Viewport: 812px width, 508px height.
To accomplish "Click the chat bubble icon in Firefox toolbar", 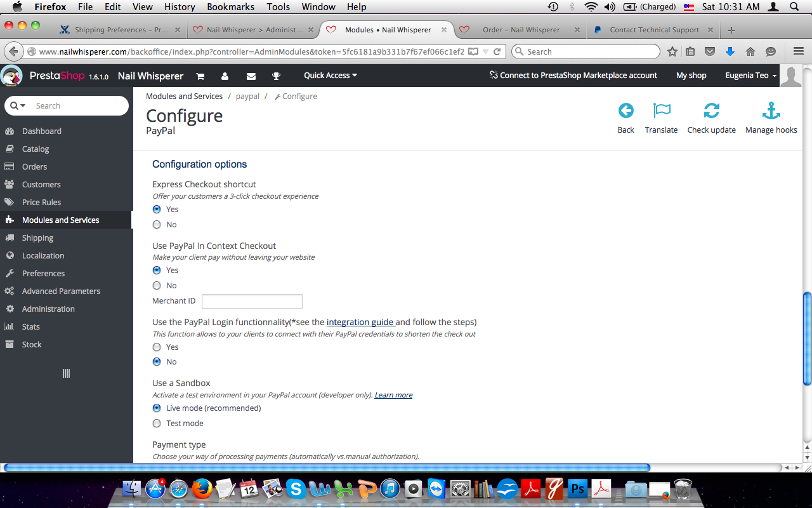I will (x=771, y=51).
